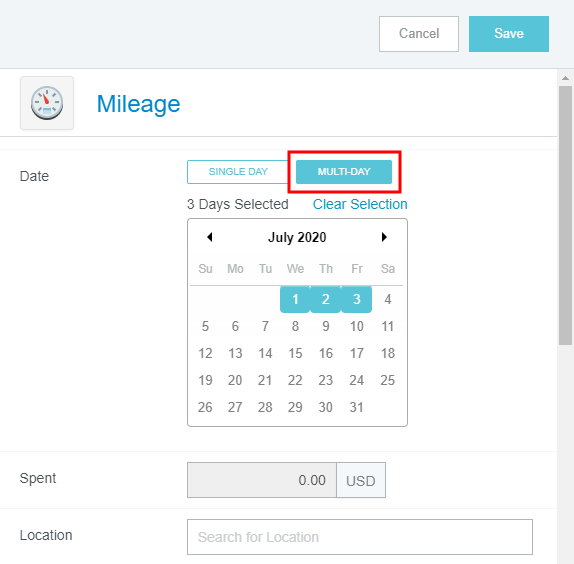Click scrollbar up arrow

point(565,78)
